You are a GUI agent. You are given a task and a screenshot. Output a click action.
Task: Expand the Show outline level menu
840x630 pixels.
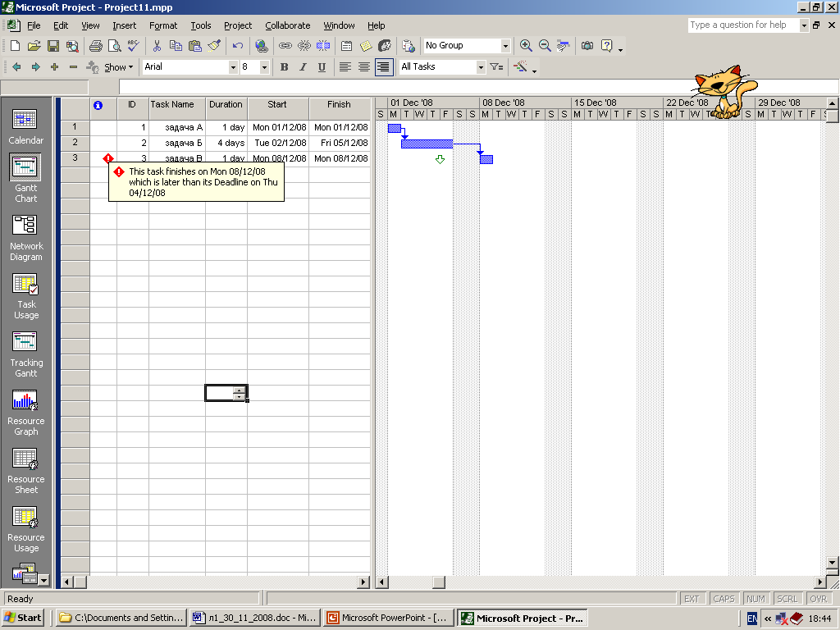(118, 67)
